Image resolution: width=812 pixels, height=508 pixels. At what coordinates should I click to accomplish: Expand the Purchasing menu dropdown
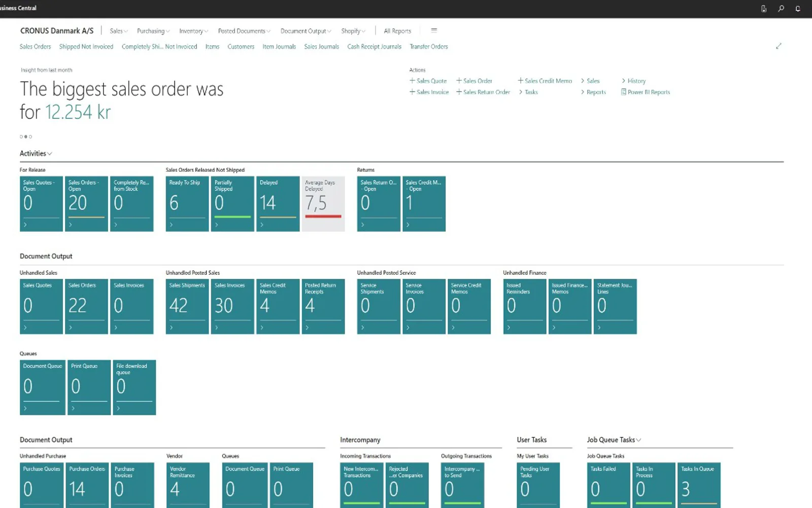click(x=153, y=31)
